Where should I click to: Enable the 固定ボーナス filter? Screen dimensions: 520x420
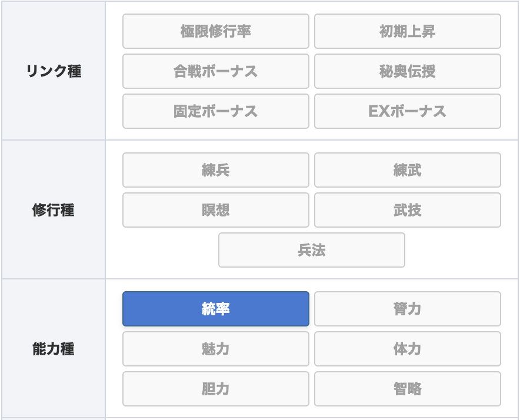click(215, 111)
